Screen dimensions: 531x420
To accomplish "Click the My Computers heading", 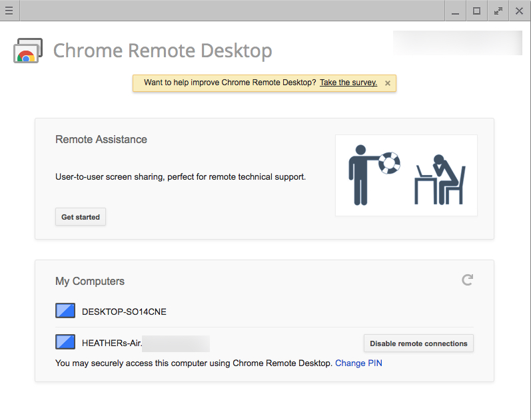I will tap(90, 282).
